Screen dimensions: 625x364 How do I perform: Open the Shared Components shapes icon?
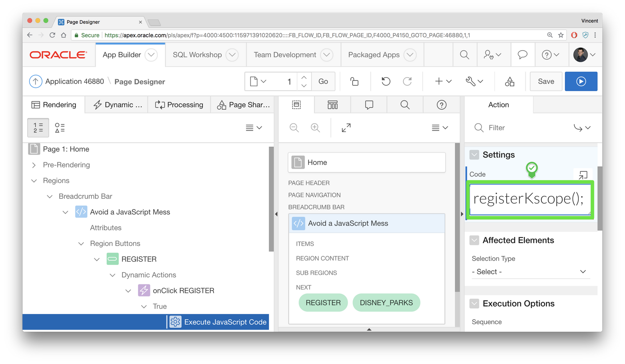(x=509, y=82)
